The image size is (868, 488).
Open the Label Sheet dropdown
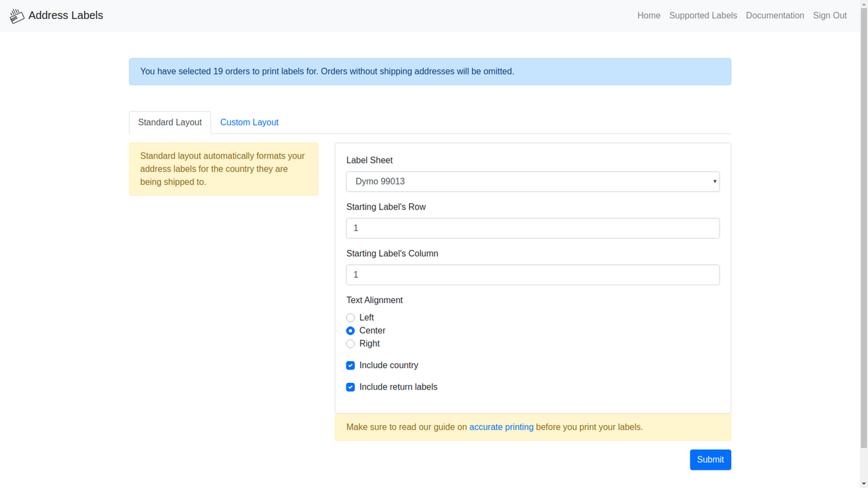click(533, 182)
